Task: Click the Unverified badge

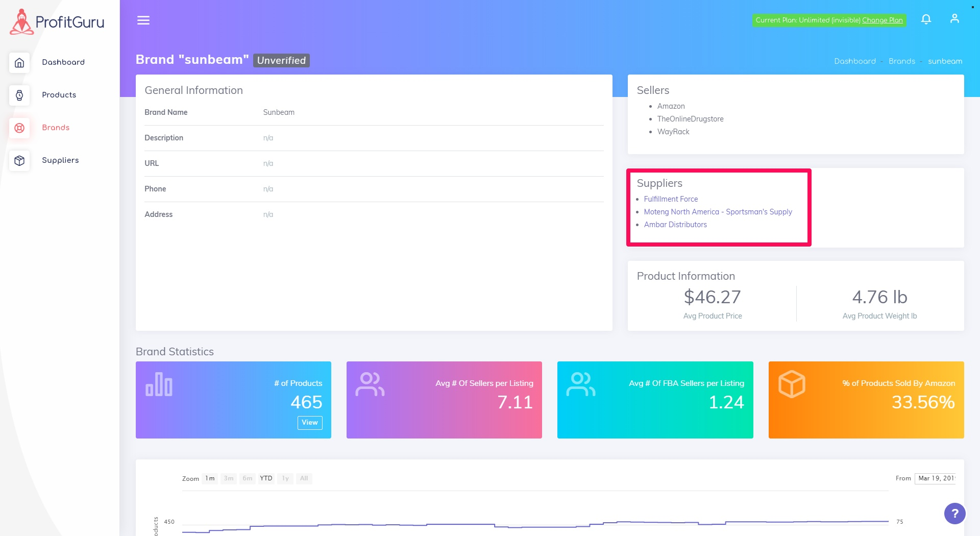Action: coord(281,60)
